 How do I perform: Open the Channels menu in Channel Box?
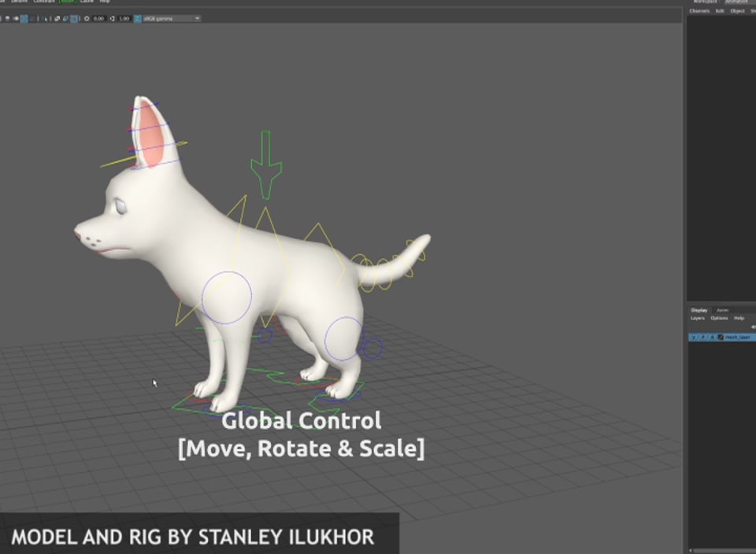point(699,10)
